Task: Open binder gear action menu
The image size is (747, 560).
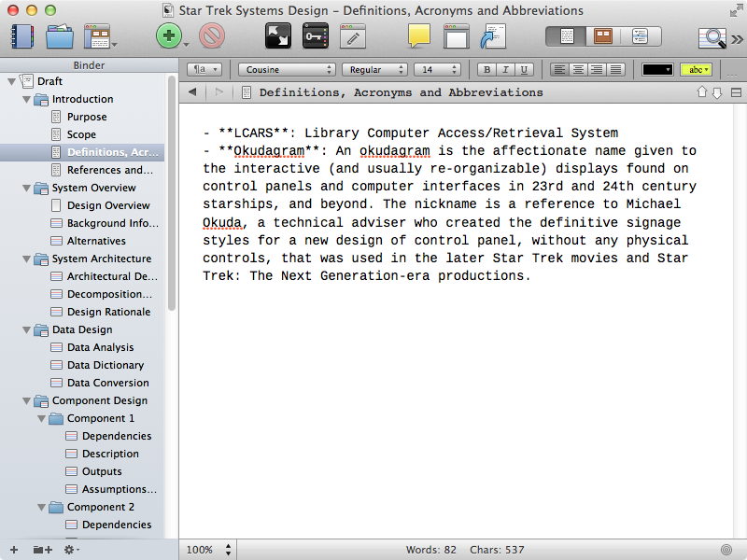Action: point(72,550)
